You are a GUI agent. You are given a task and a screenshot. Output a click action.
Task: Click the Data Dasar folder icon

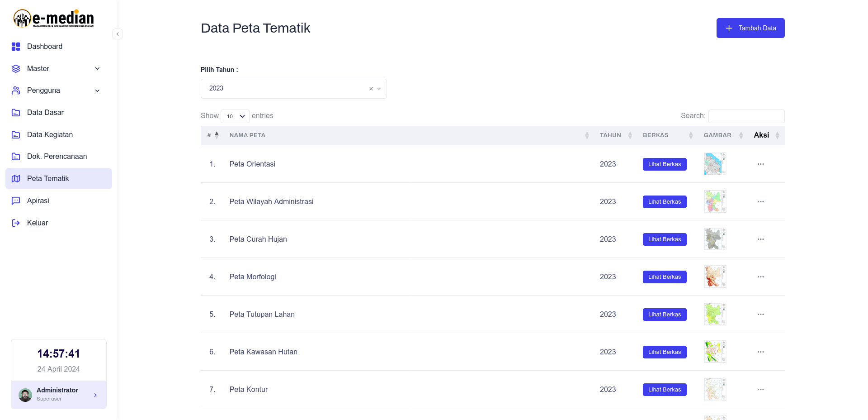16,113
